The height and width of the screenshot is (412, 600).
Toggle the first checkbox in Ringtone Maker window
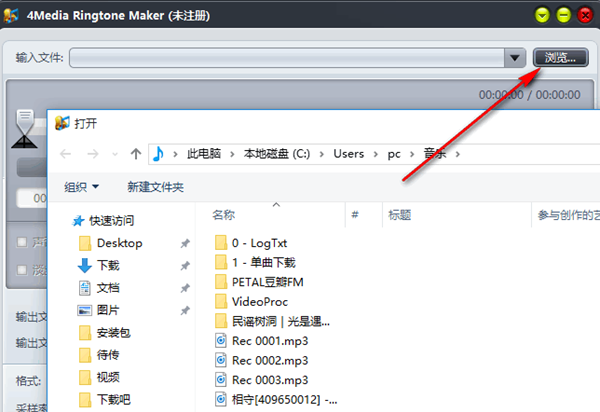click(22, 242)
